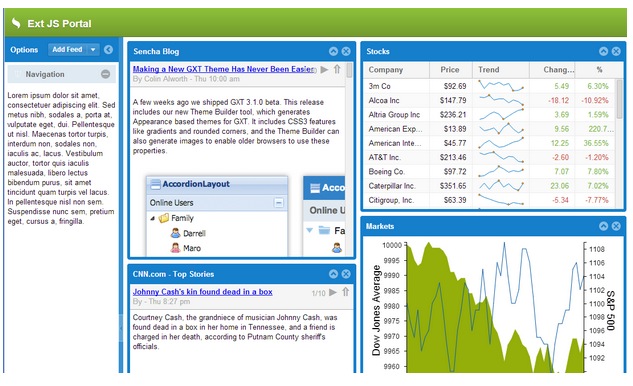Click the Stocks grid vertical scrollbar
Viewport: 633px width, 386px height.
619,99
